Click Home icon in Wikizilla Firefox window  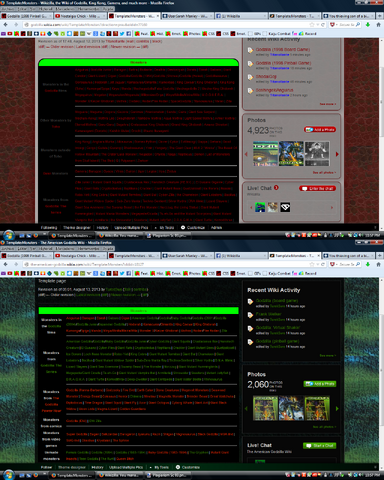(x=378, y=25)
